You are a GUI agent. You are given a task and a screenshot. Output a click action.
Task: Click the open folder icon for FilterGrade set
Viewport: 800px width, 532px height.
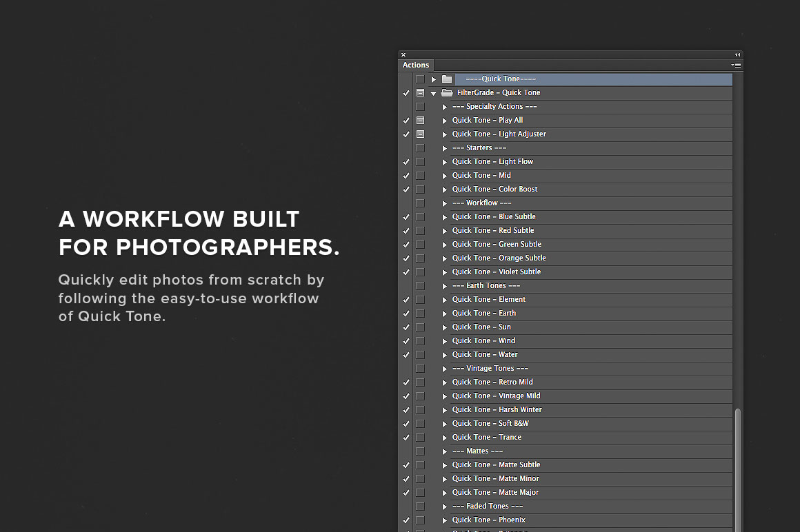coord(447,93)
